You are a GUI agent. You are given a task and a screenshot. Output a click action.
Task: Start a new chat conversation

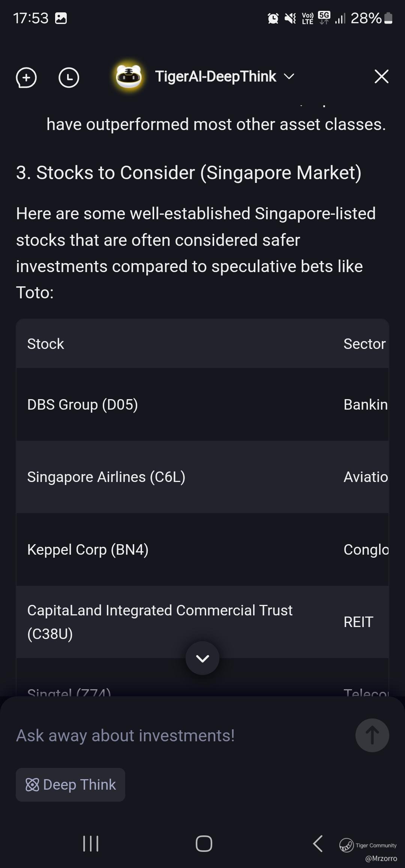26,78
